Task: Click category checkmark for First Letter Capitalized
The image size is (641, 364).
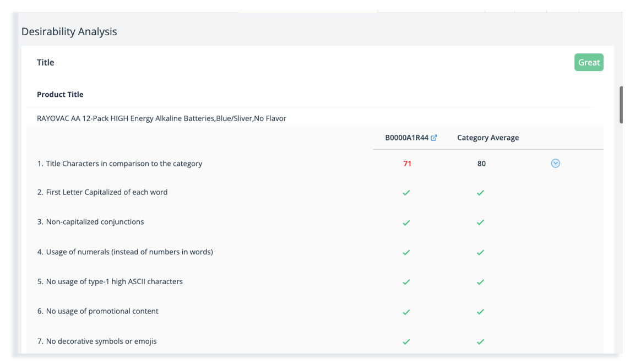Action: point(480,193)
